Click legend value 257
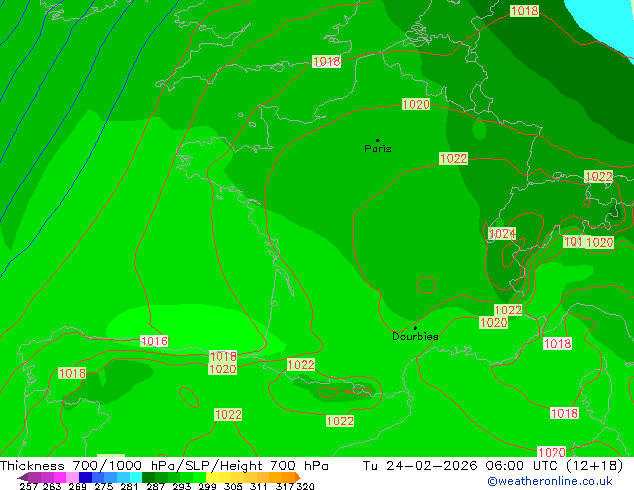This screenshot has height=490, width=634. coord(29,486)
